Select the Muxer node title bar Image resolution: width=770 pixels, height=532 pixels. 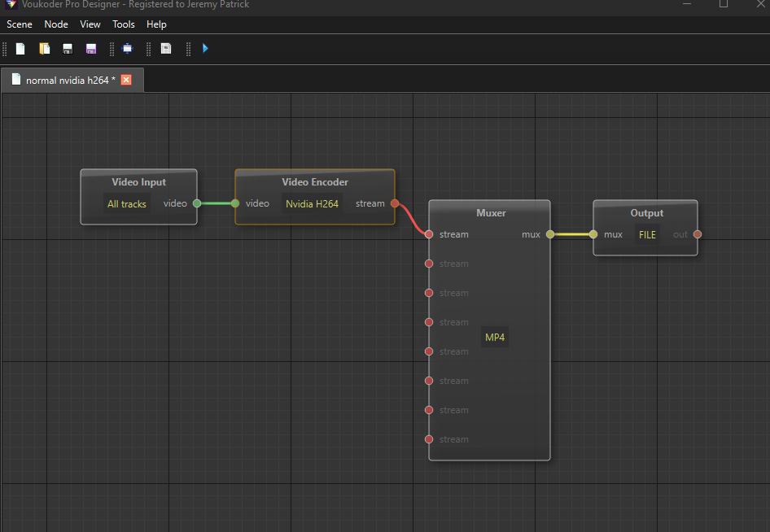[490, 213]
